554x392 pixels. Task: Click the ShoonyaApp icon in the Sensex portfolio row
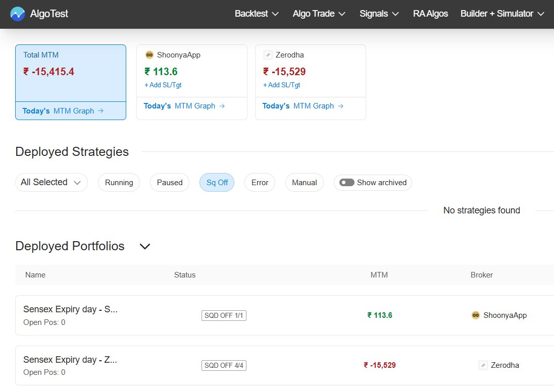pyautogui.click(x=476, y=315)
